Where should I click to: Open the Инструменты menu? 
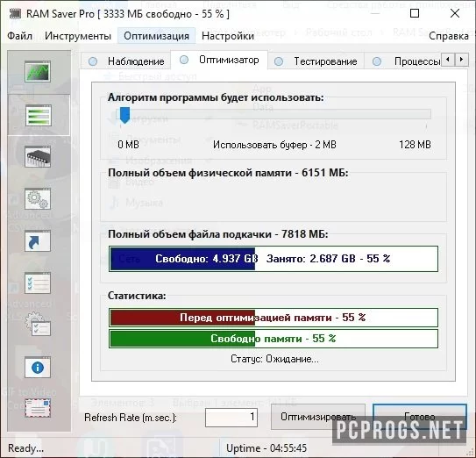[x=78, y=36]
